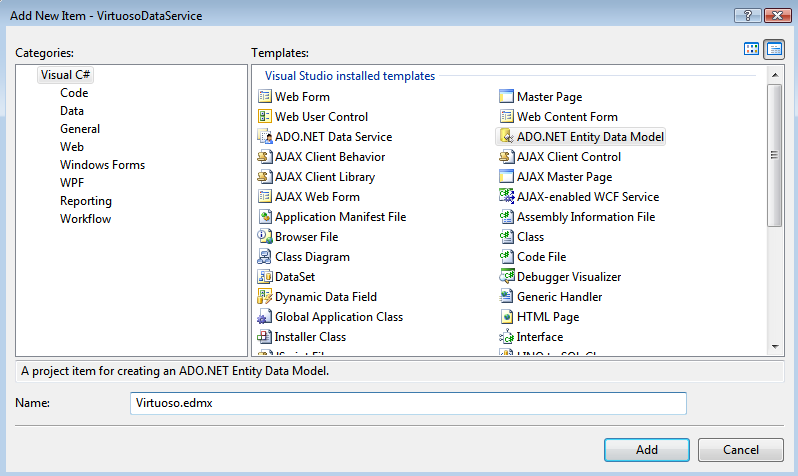Click the Dynamic Data Field icon

[x=265, y=296]
